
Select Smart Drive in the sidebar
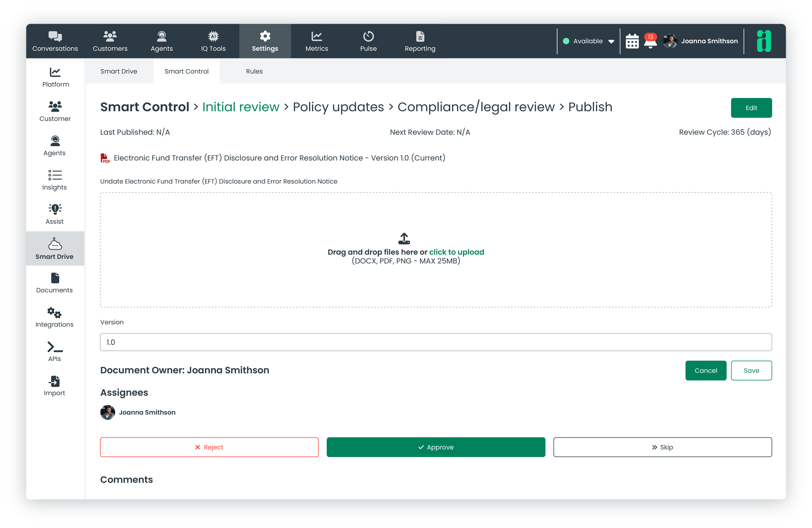pos(55,249)
